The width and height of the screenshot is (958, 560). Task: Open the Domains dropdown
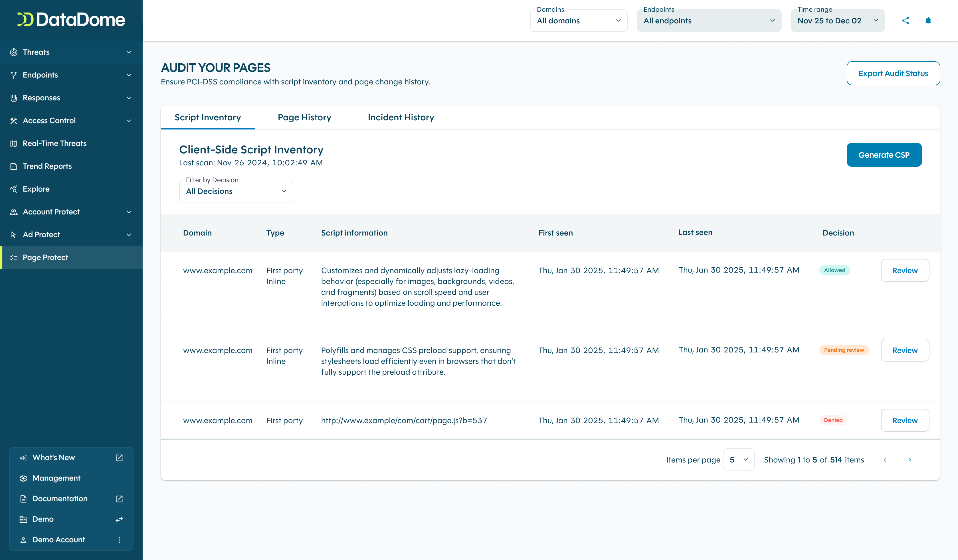point(578,21)
